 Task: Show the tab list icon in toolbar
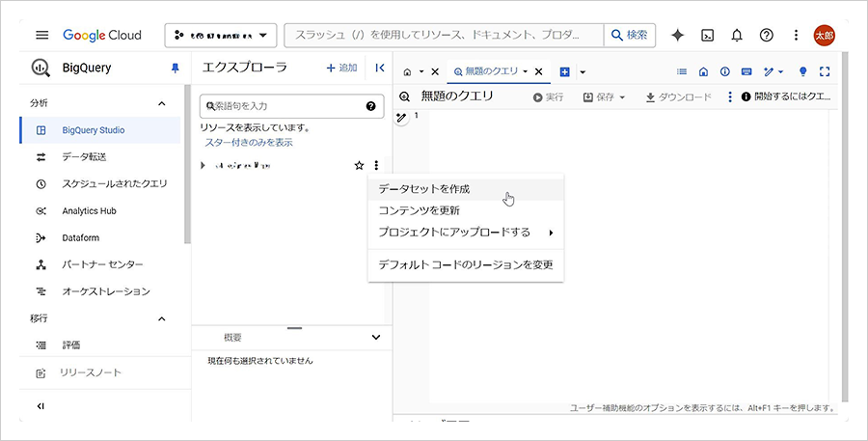pyautogui.click(x=682, y=71)
